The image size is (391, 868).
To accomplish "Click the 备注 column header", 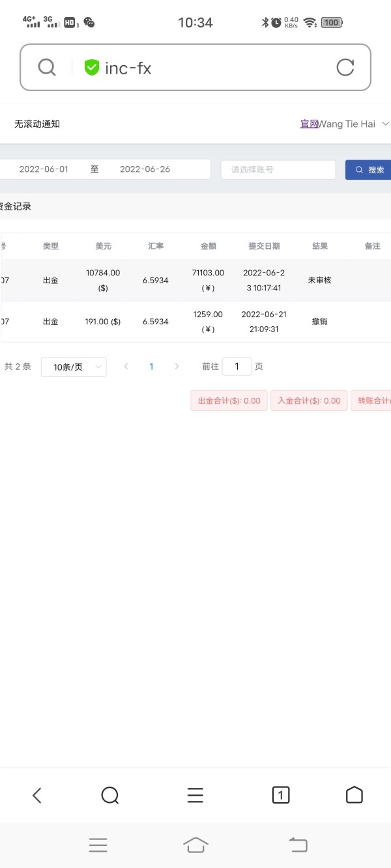I will click(x=372, y=246).
